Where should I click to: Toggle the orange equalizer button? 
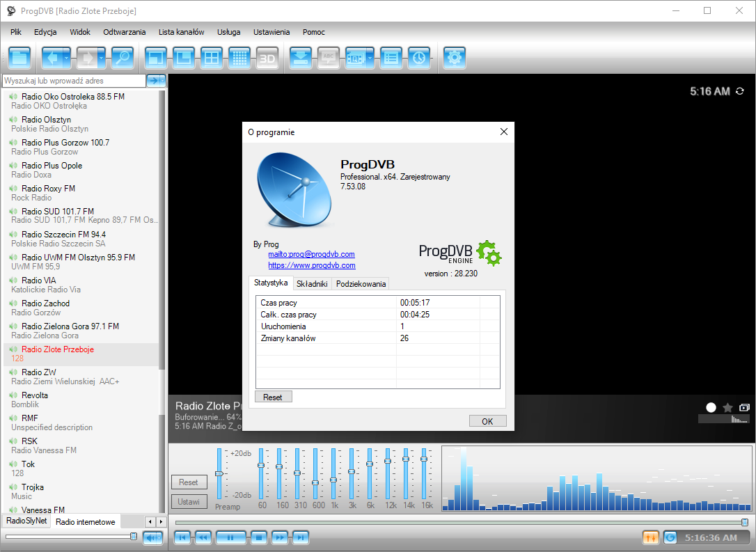650,537
